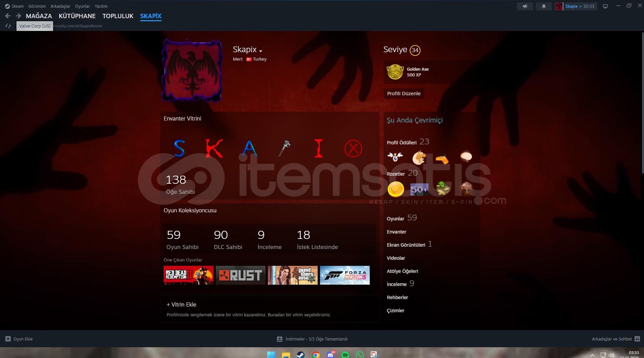Click the 50+ games badge
The image size is (644, 358).
pyautogui.click(x=419, y=189)
